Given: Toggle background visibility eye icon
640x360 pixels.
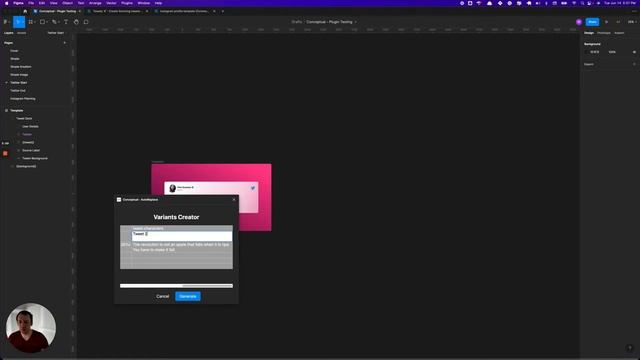Looking at the screenshot, I should [x=634, y=52].
